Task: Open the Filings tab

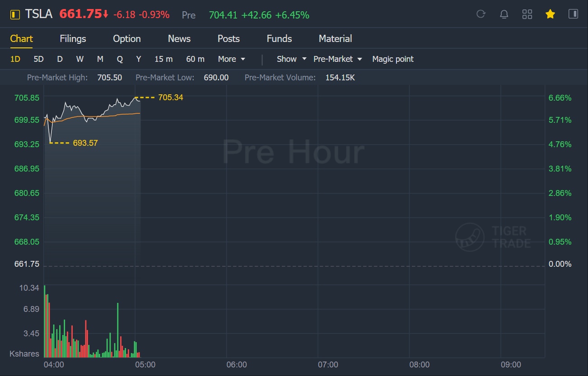Action: (x=73, y=39)
